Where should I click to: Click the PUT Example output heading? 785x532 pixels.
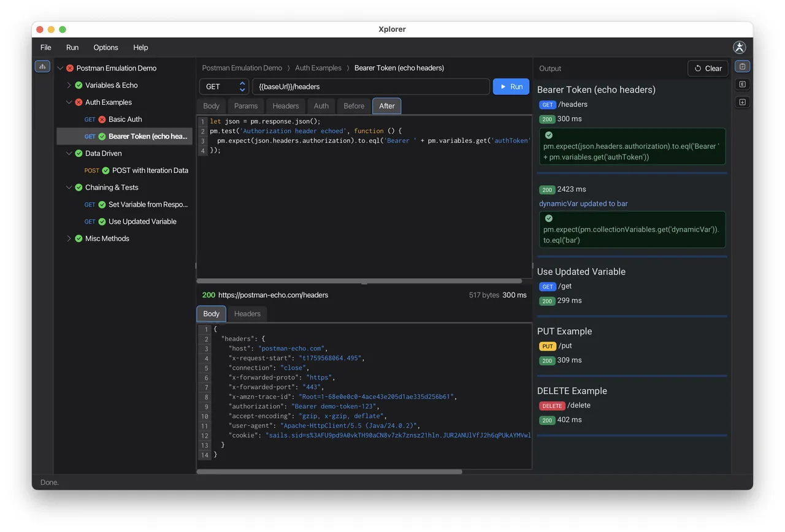pos(565,332)
